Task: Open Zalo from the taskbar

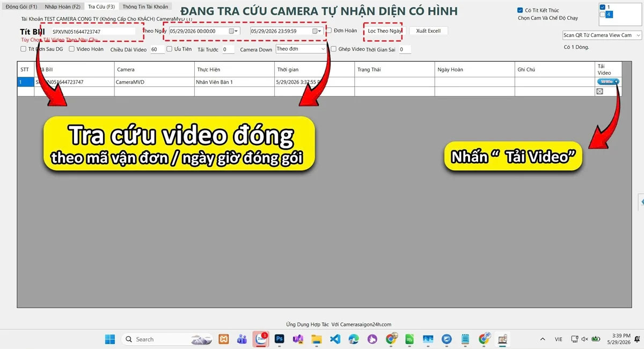Action: [x=261, y=339]
